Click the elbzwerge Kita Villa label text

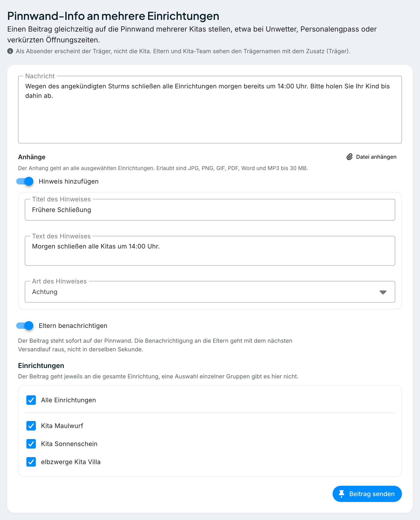coord(71,462)
